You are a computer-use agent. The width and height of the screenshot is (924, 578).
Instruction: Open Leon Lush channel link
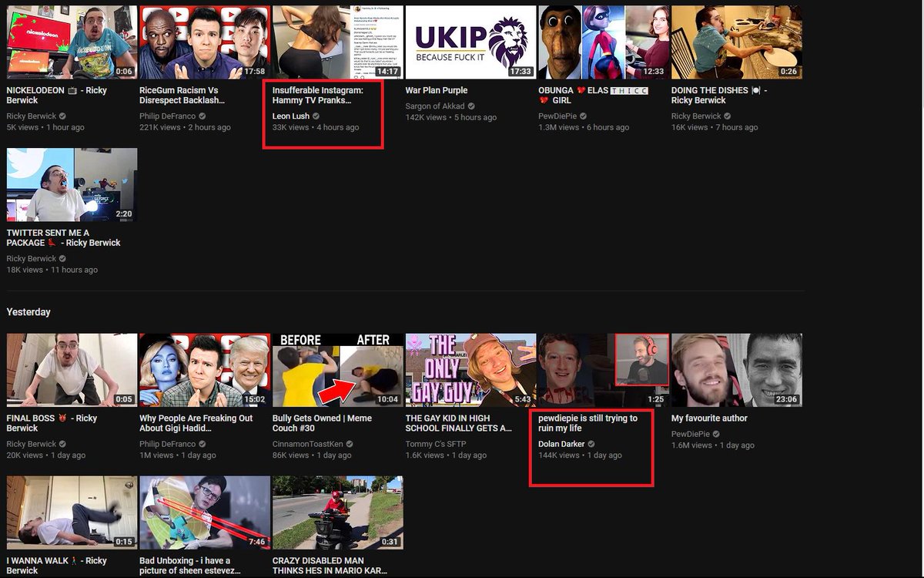tap(291, 116)
